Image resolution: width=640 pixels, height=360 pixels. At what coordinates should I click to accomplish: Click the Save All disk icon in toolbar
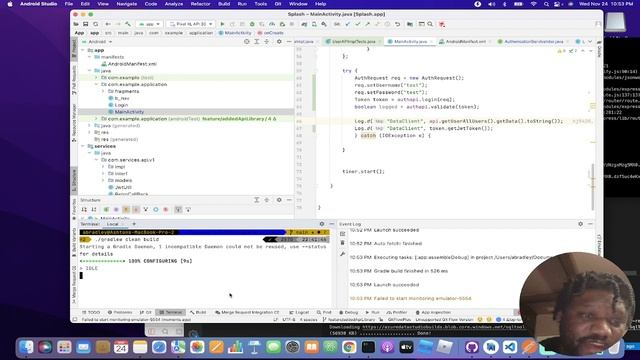click(85, 24)
